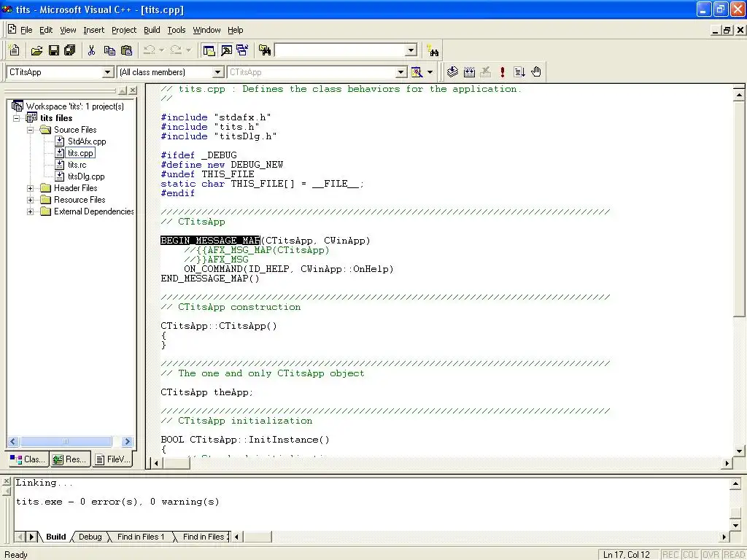Save the file with the floppy icon

pyautogui.click(x=54, y=50)
